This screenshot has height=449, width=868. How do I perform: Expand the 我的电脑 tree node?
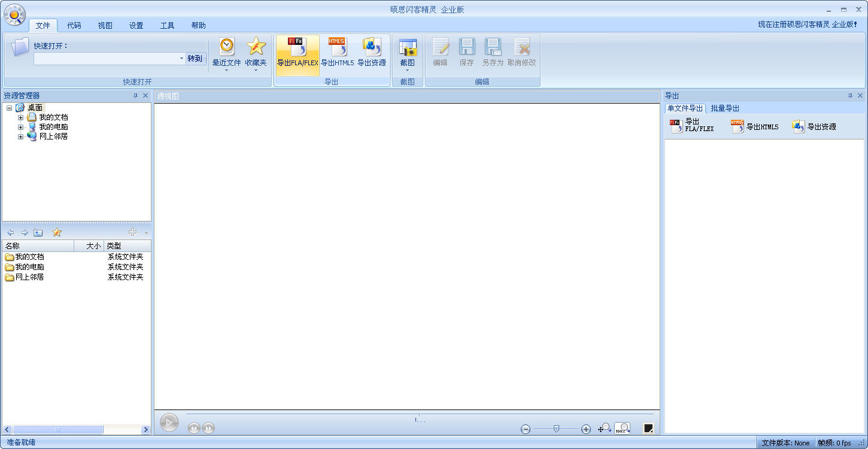point(20,127)
